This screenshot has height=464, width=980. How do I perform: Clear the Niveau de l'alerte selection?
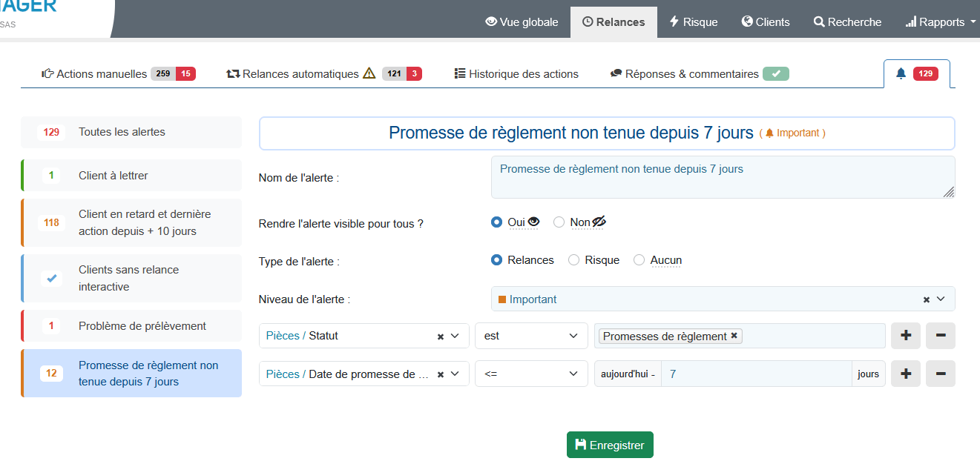(926, 299)
